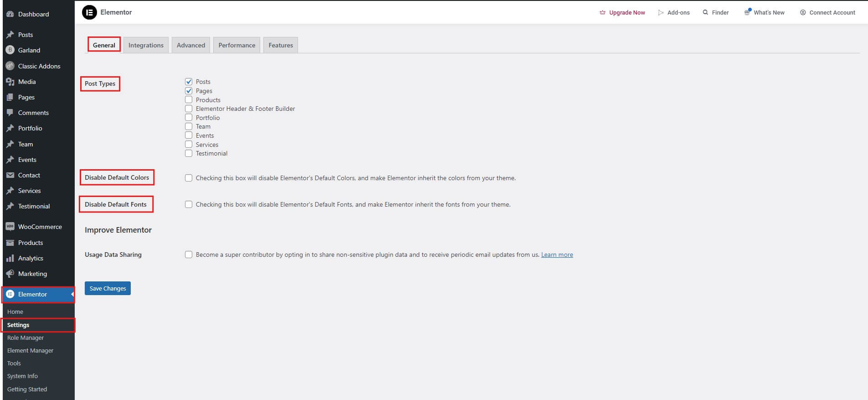This screenshot has height=400, width=868.
Task: Open the Learn more link
Action: (557, 255)
